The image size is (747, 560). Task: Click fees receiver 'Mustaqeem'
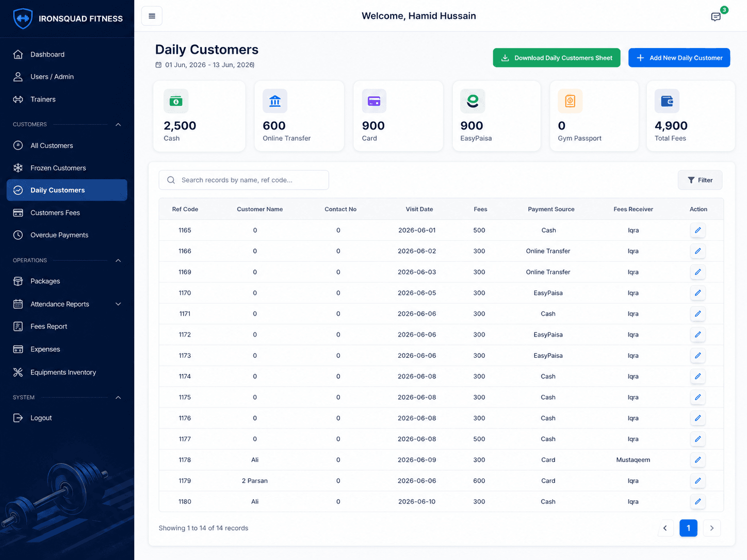(633, 460)
